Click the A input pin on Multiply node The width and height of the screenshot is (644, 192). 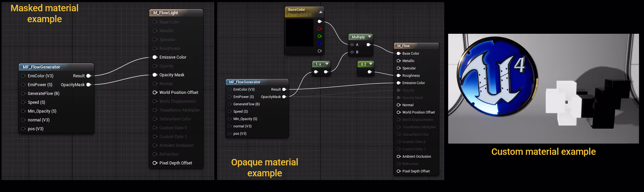click(x=352, y=45)
